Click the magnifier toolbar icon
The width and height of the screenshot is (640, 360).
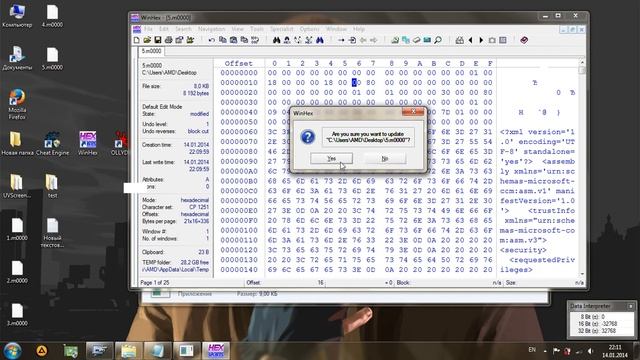[438, 40]
